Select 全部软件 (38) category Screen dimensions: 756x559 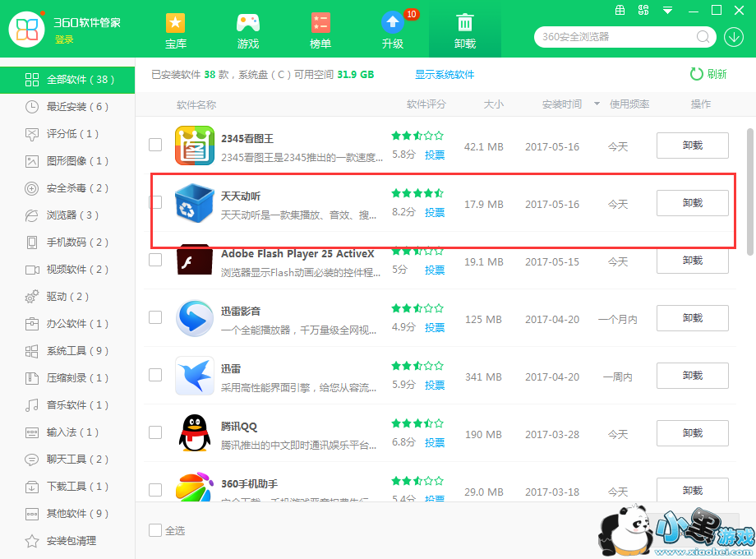[x=67, y=80]
